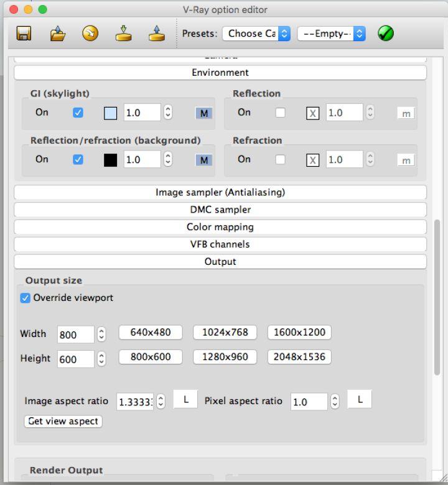
Task: Click background multiplier input field
Action: coord(142,159)
